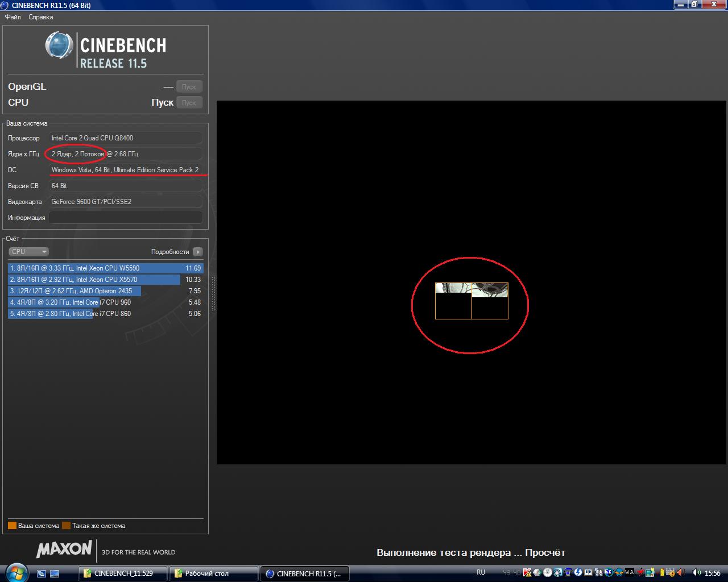728x582 pixels.
Task: Click the disc tray icon
Action: 547,573
